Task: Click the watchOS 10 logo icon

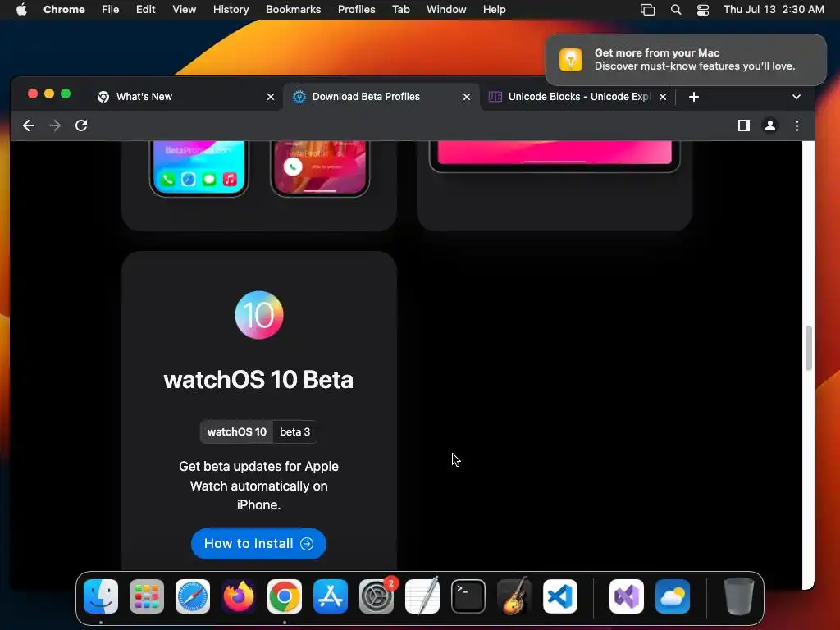Action: [258, 315]
